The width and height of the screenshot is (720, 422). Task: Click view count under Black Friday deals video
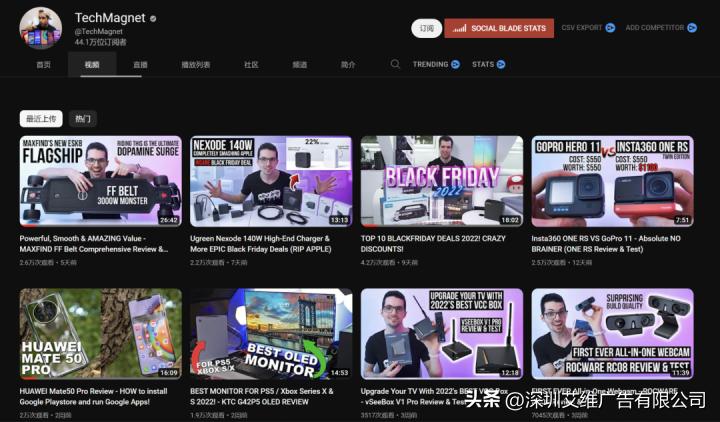378,263
